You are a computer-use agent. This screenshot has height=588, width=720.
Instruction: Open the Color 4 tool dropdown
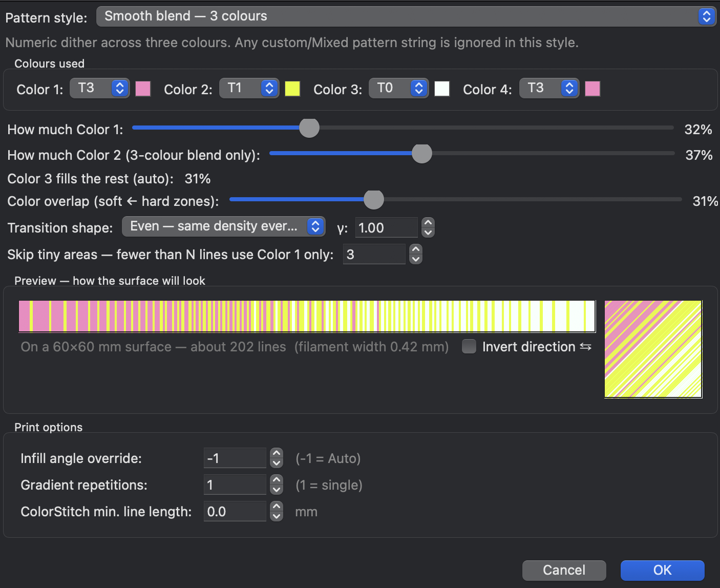[549, 88]
